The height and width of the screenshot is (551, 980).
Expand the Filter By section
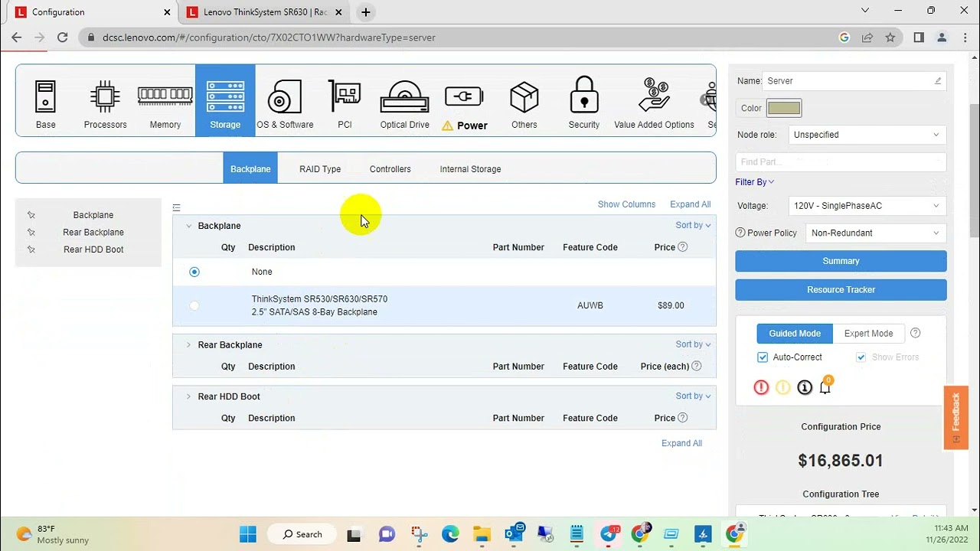755,182
